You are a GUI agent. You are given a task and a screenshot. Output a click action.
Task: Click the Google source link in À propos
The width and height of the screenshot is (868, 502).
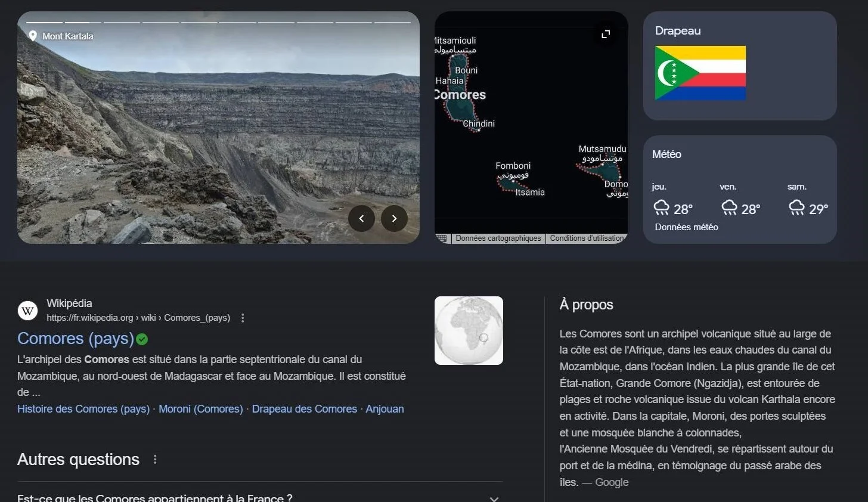(612, 482)
